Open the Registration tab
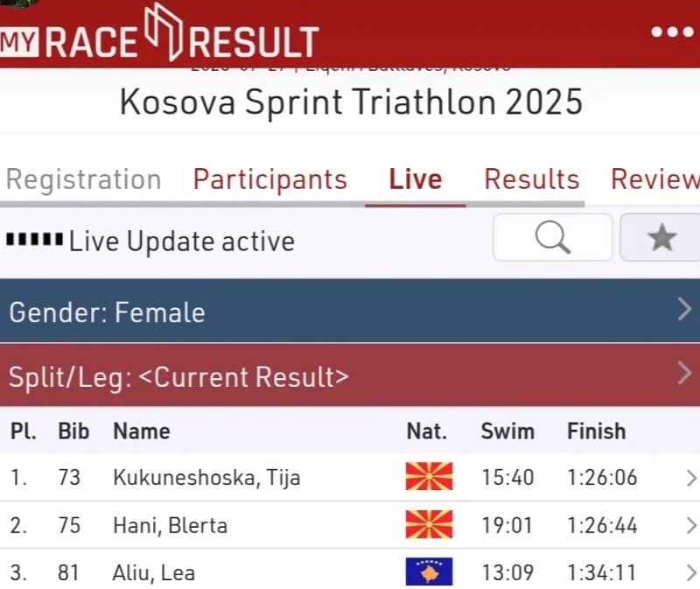This screenshot has width=700, height=589. click(x=83, y=179)
